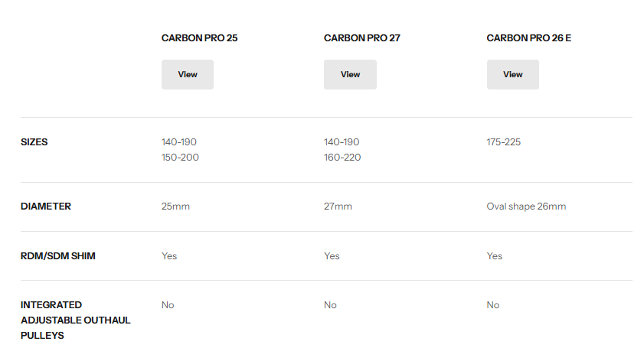Select the 160-220 size under Carbon Pro 27

pos(342,158)
